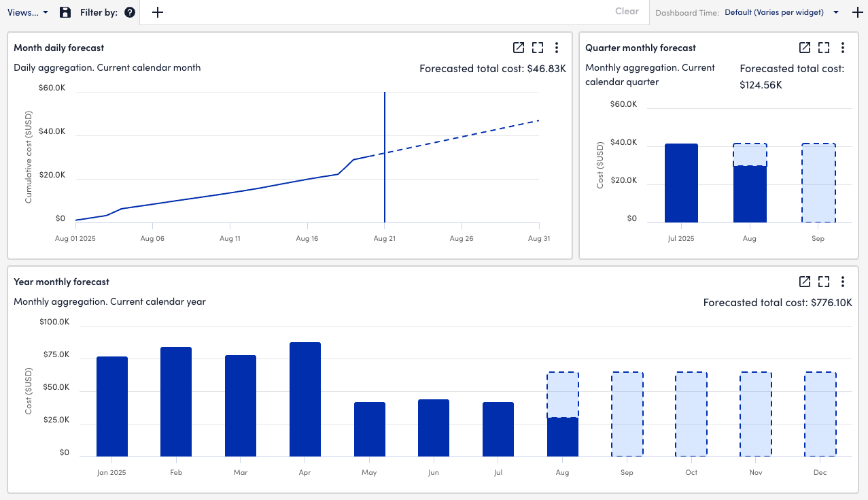The width and height of the screenshot is (868, 500).
Task: Open the Filter by help tooltip
Action: click(128, 12)
